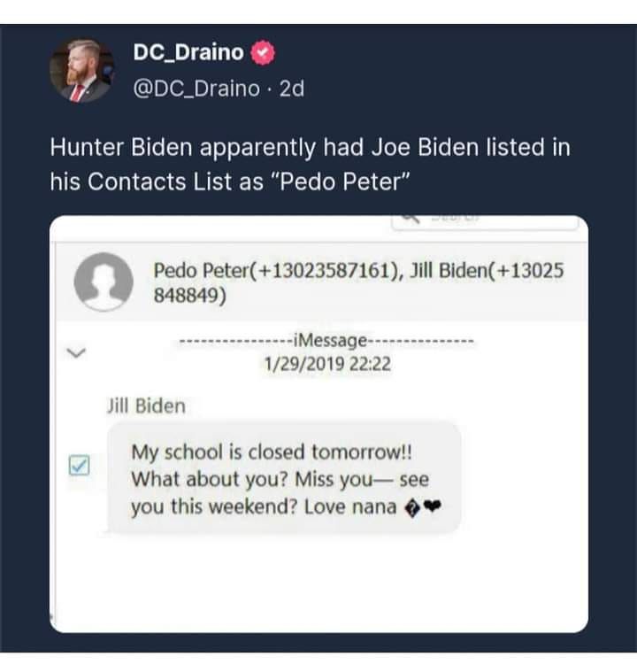The height and width of the screenshot is (672, 637).
Task: Open the DC_Draino display name
Action: 188,53
